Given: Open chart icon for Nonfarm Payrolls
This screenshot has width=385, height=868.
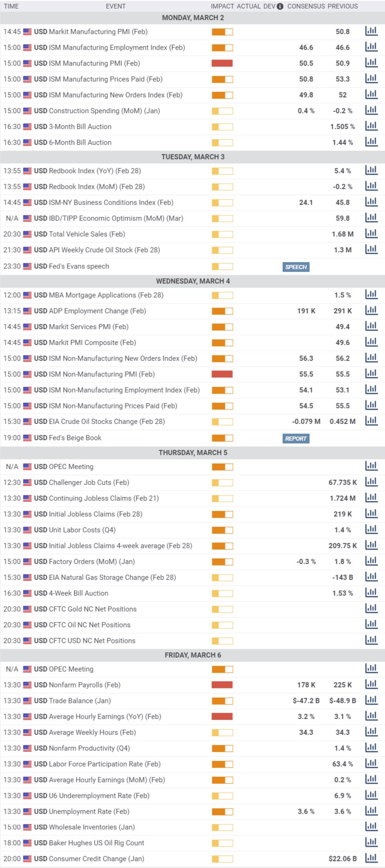Looking at the screenshot, I should tap(371, 685).
